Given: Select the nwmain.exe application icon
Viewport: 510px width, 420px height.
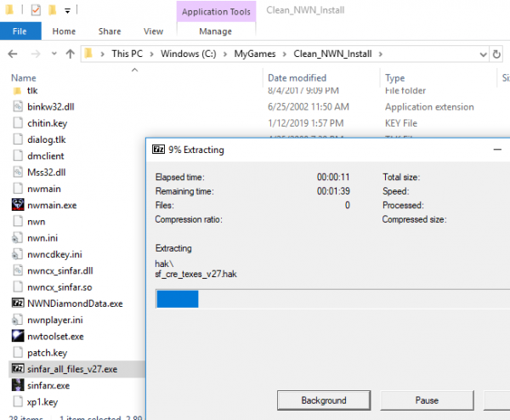Looking at the screenshot, I should (18, 205).
